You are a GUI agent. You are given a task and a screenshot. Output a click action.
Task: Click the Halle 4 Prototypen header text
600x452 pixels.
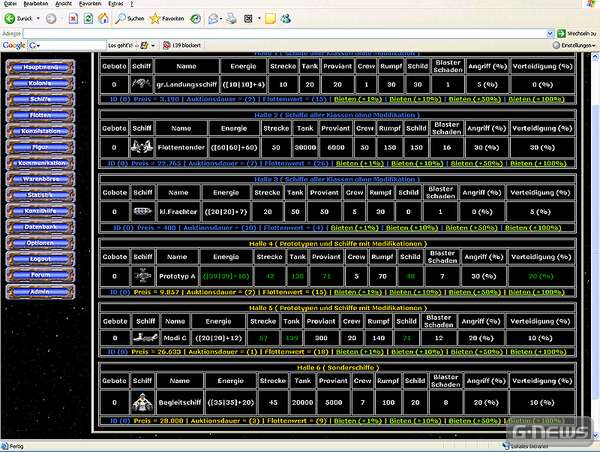tap(338, 243)
